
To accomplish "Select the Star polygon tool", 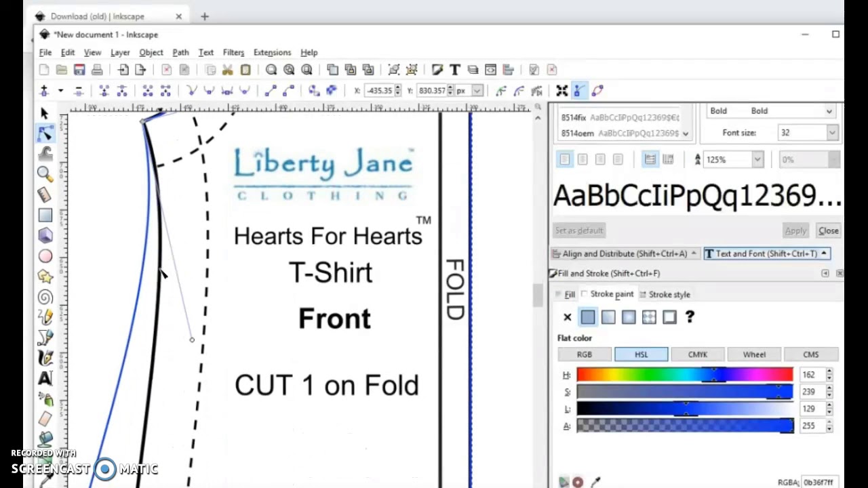I will click(x=45, y=277).
